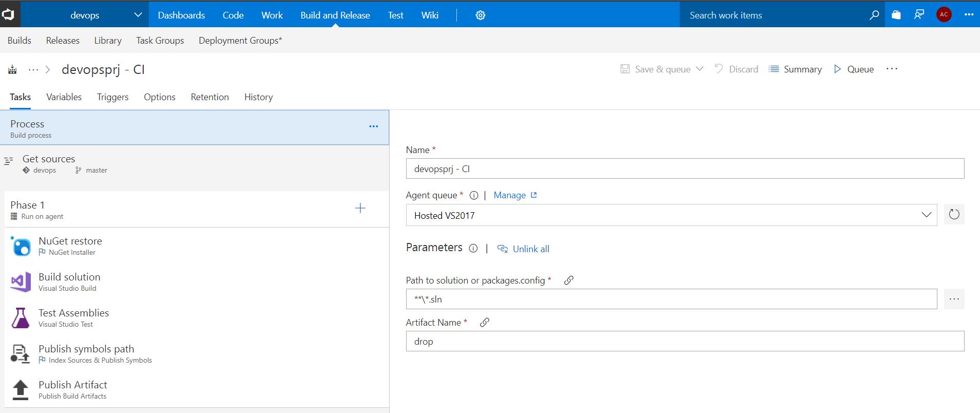Open the Library page

point(108,41)
